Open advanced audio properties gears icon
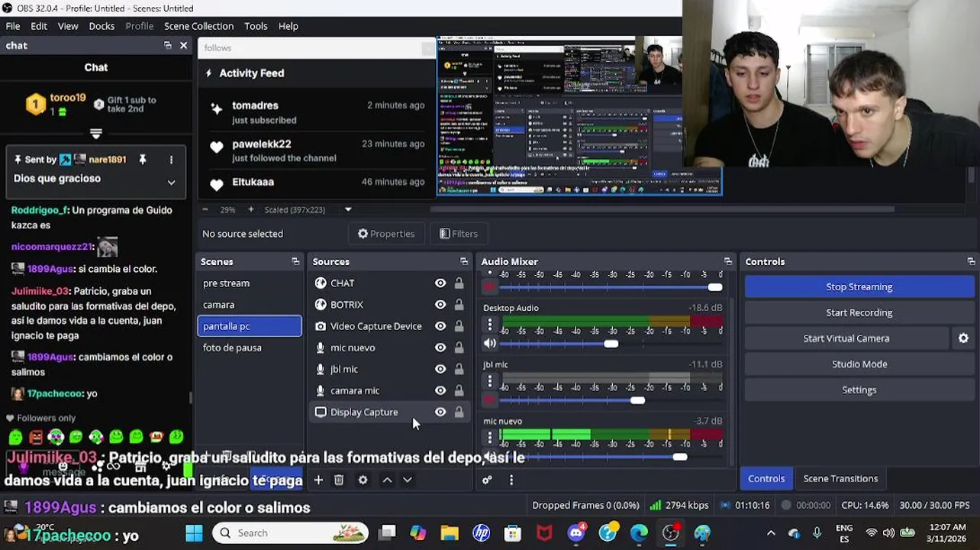This screenshot has height=550, width=980. point(487,480)
